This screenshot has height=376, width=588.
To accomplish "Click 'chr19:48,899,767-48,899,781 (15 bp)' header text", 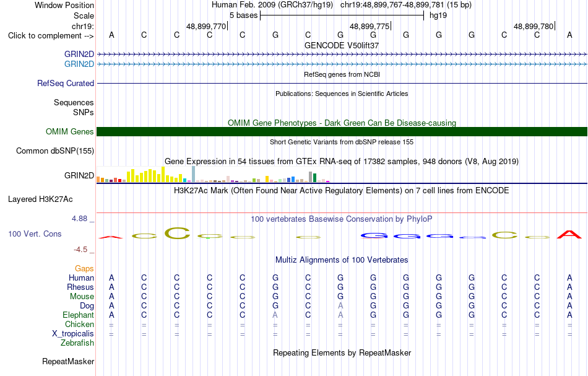I will pos(406,5).
